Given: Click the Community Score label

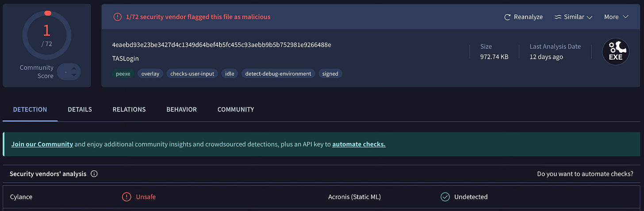Looking at the screenshot, I should point(37,72).
